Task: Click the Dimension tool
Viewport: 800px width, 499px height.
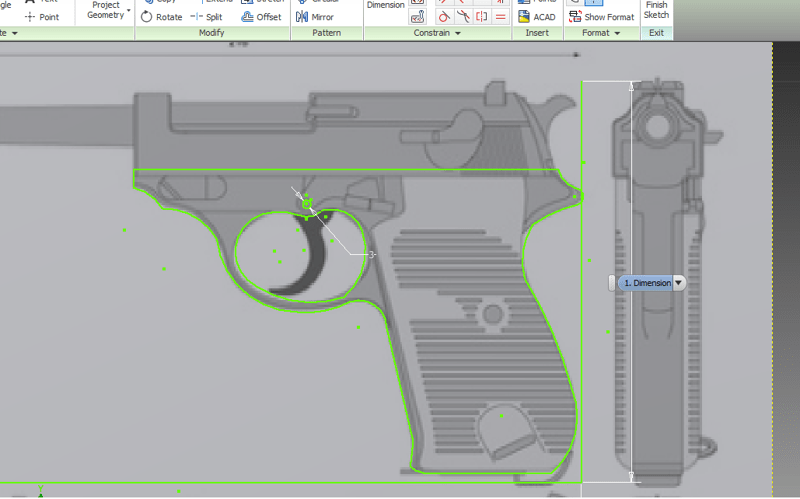Action: (x=386, y=5)
